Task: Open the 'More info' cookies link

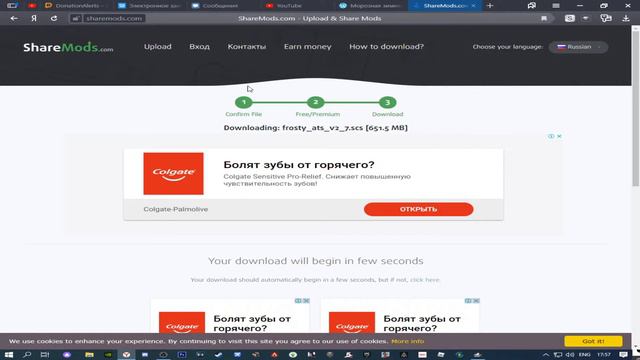Action: tap(407, 341)
